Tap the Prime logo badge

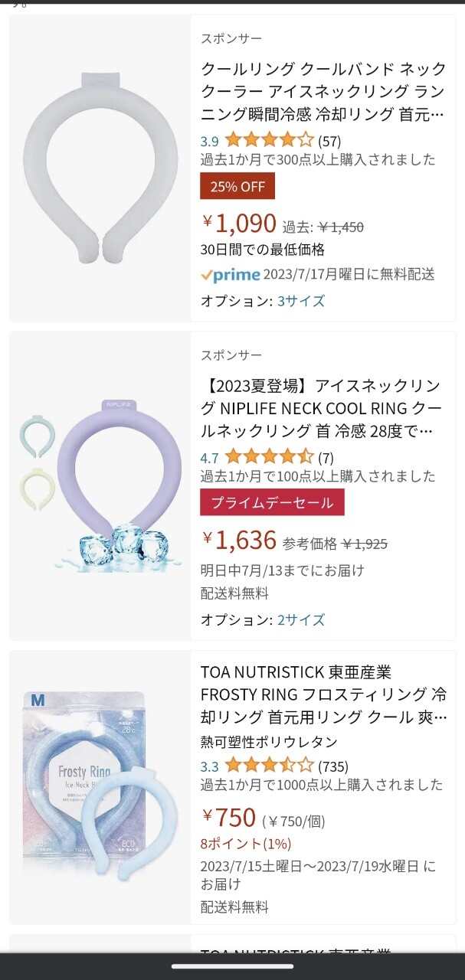[231, 275]
